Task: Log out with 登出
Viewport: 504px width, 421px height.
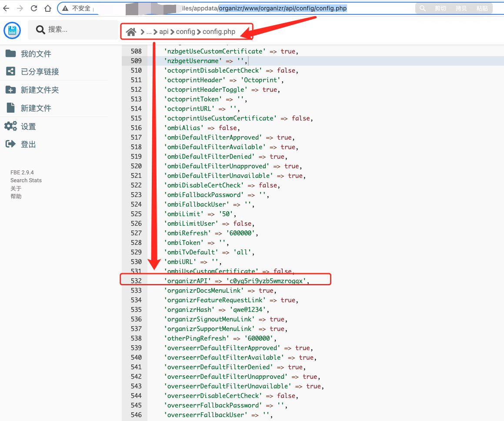Action: 28,145
